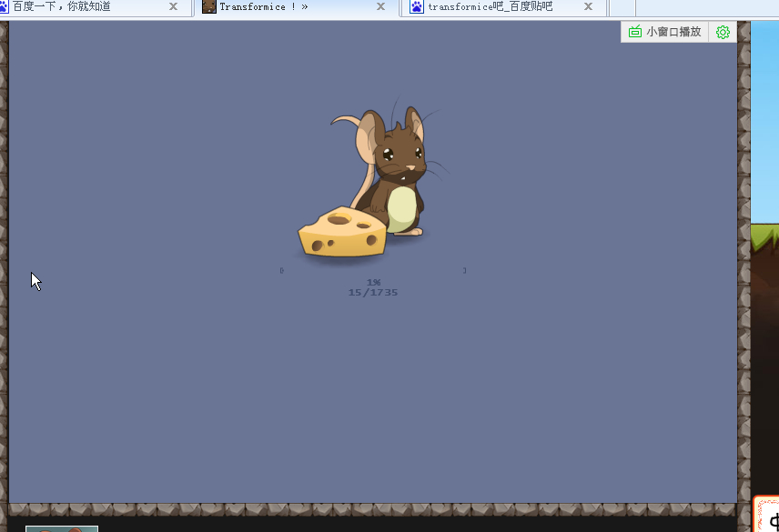The width and height of the screenshot is (779, 532).
Task: Close the Transformice tab
Action: point(380,6)
